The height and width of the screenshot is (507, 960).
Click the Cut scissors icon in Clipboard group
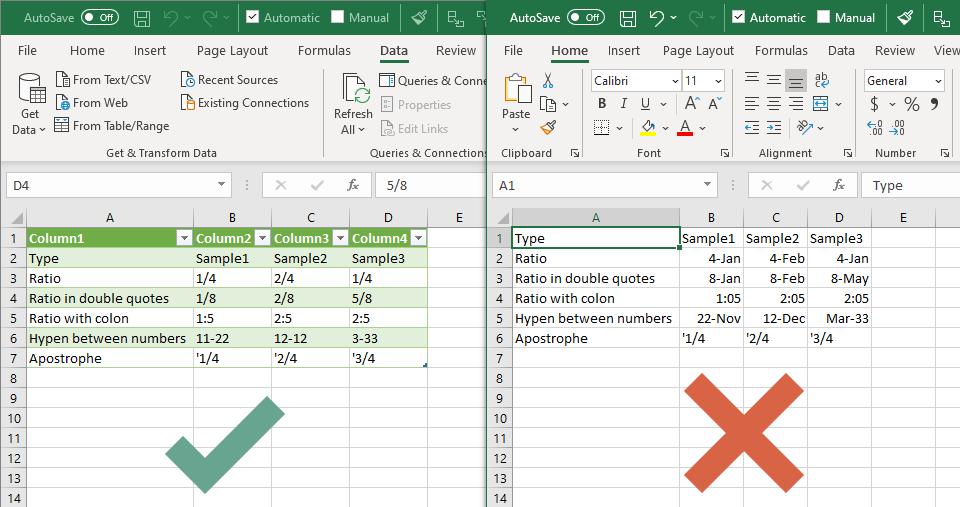(548, 81)
